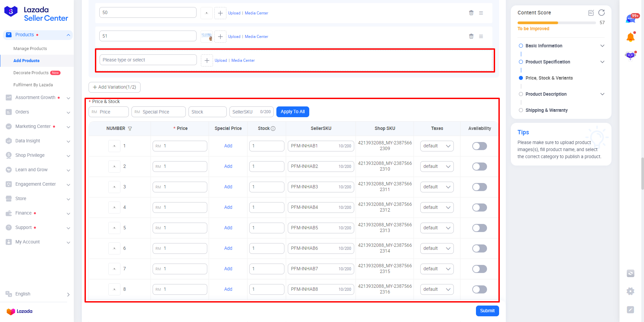
Task: Click the drag handle for option 51
Action: [481, 36]
